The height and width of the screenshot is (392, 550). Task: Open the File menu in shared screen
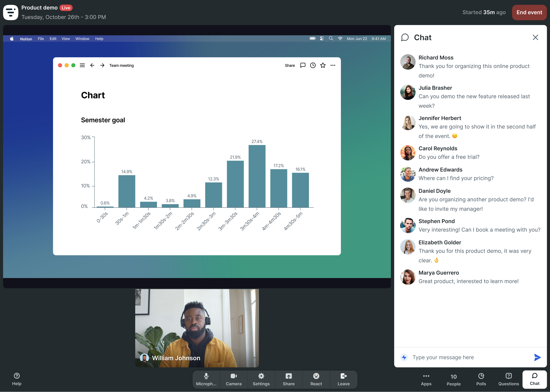[x=41, y=39]
